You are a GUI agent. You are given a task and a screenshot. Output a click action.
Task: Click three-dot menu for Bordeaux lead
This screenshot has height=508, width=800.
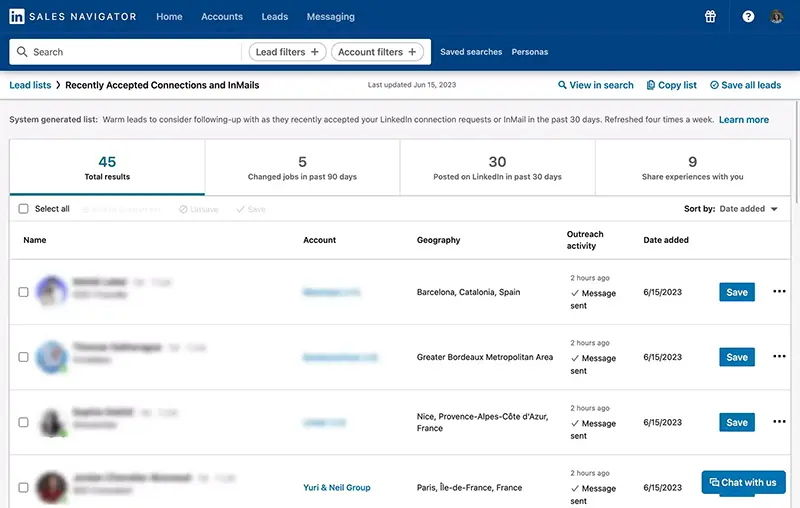pos(779,356)
